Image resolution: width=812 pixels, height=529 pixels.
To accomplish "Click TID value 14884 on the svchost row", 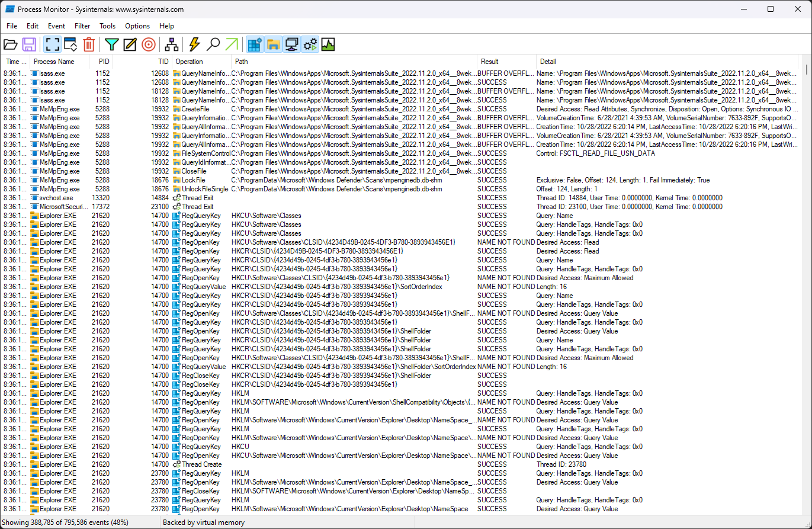I will click(x=159, y=198).
